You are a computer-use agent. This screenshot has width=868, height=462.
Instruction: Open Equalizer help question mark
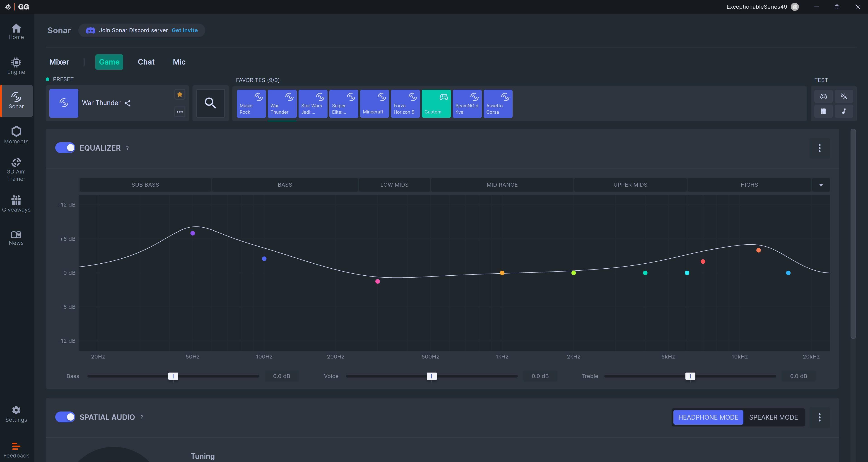coord(127,148)
